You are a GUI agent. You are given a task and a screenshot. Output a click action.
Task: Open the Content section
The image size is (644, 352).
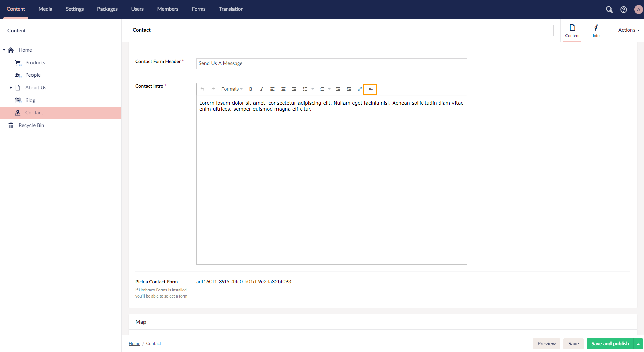pos(16,9)
